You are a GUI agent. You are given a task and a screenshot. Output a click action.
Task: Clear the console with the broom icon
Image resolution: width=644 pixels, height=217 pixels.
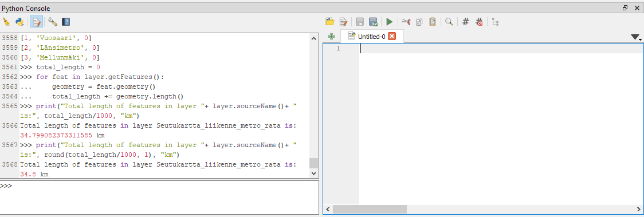(x=6, y=22)
